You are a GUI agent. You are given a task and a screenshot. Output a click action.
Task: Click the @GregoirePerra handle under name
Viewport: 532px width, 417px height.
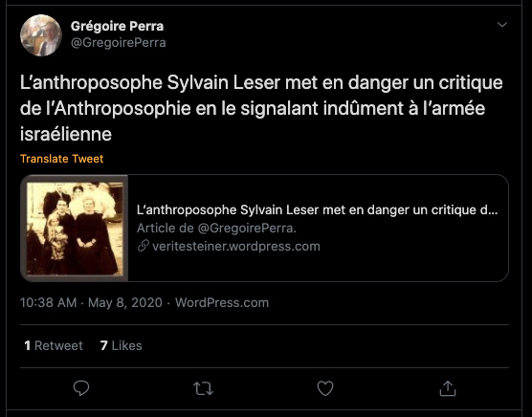click(x=118, y=43)
